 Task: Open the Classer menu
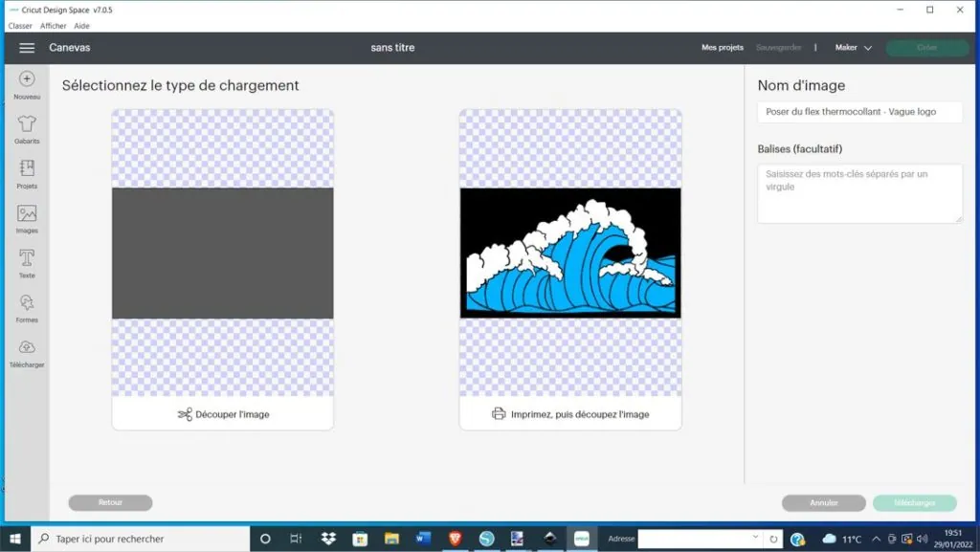pos(20,26)
